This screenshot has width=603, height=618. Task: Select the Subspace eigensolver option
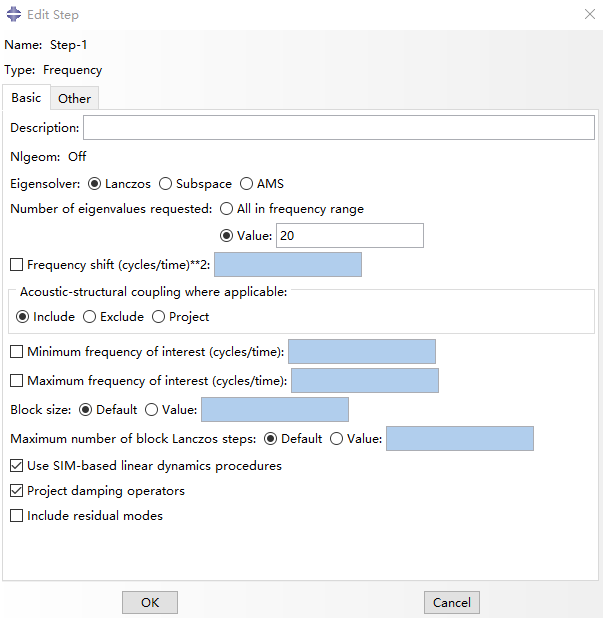click(165, 184)
